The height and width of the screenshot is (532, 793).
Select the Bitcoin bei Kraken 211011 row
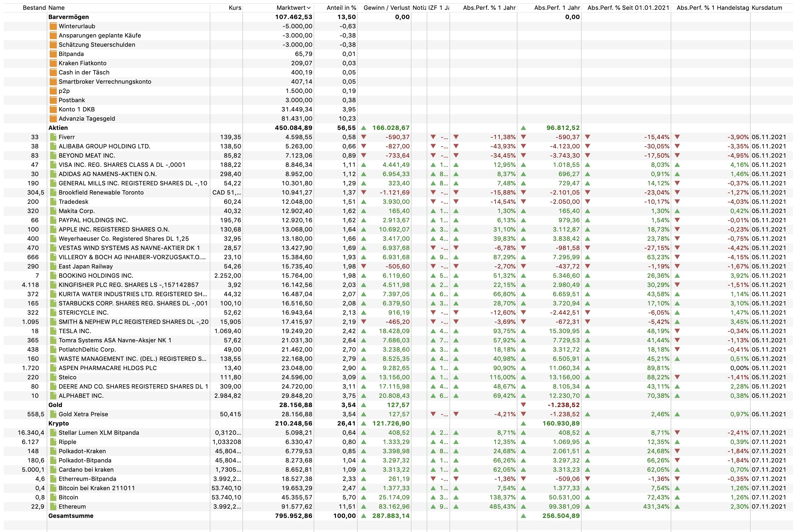coord(97,488)
